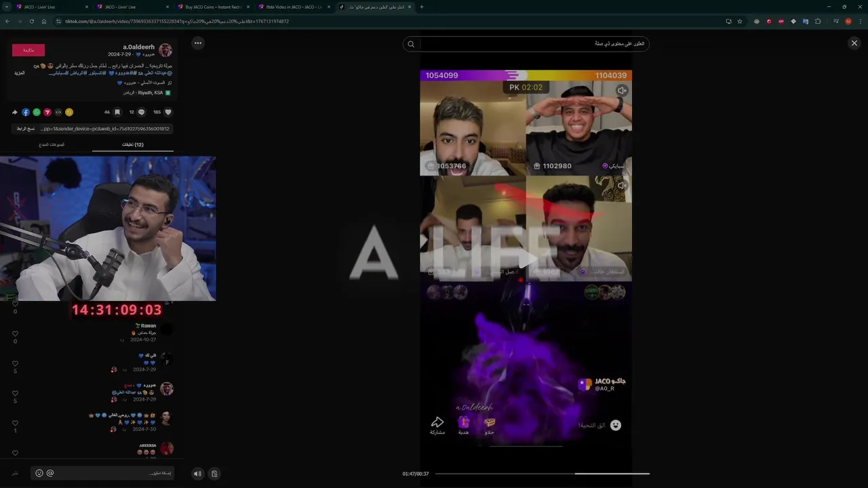Click the red send-to-friends share icon

(47, 112)
